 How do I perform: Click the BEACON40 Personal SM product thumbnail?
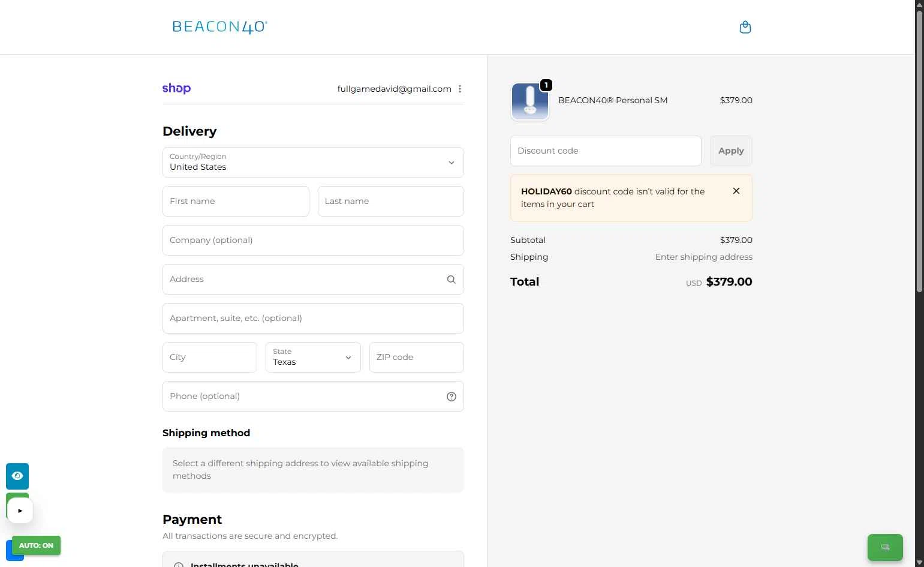pos(530,101)
